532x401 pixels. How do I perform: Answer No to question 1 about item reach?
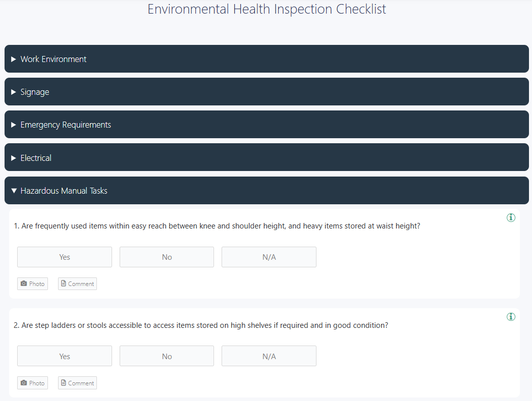tap(167, 257)
